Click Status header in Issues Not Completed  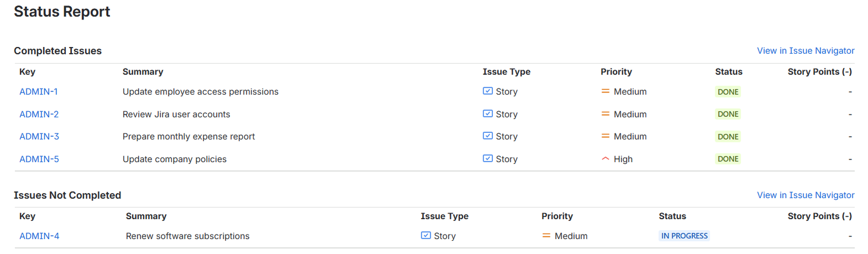pos(672,216)
